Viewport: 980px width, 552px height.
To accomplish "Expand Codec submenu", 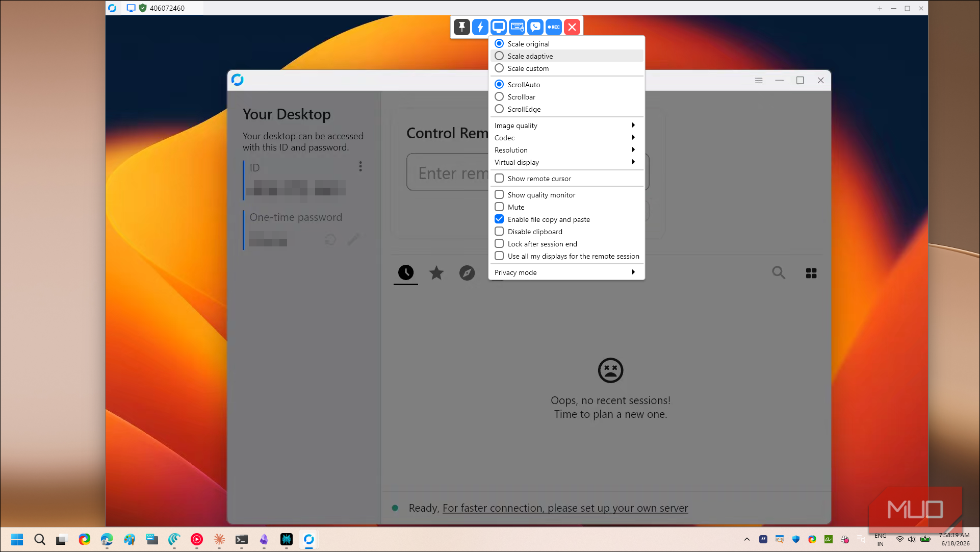I will [x=566, y=138].
